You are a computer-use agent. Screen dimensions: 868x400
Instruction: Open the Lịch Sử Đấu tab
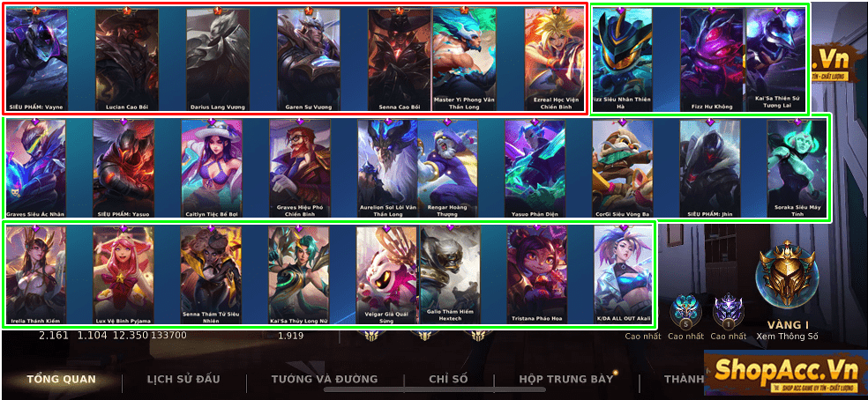coord(183,380)
